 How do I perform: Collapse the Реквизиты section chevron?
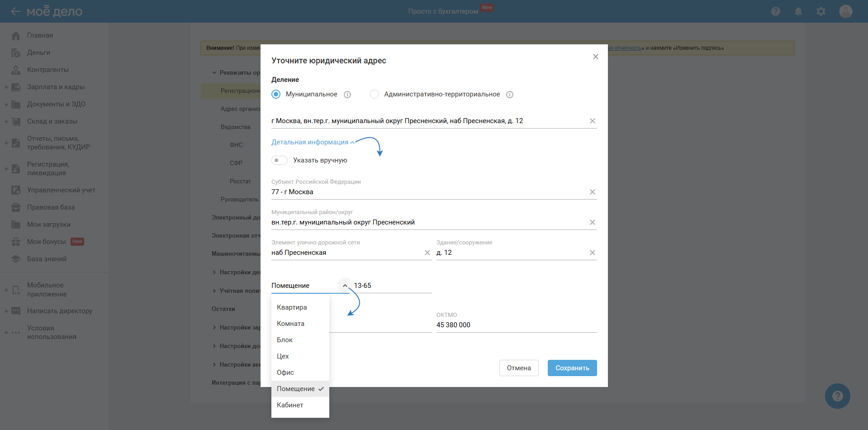pos(214,72)
